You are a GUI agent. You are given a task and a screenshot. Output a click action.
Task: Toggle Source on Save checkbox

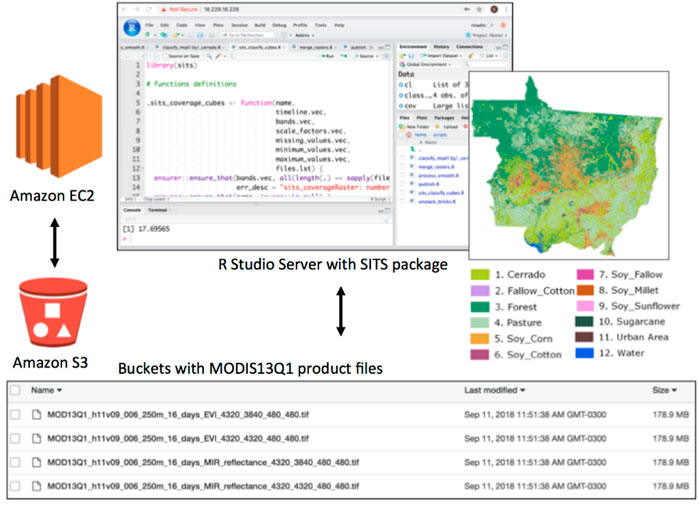point(165,56)
